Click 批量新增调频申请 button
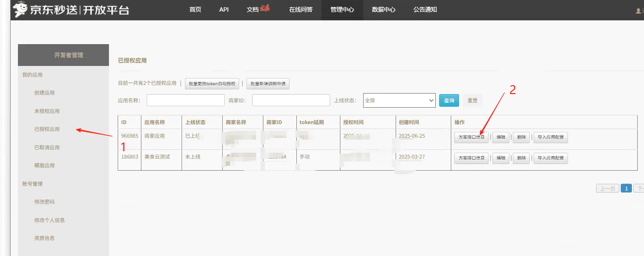This screenshot has height=256, width=644. pyautogui.click(x=268, y=84)
